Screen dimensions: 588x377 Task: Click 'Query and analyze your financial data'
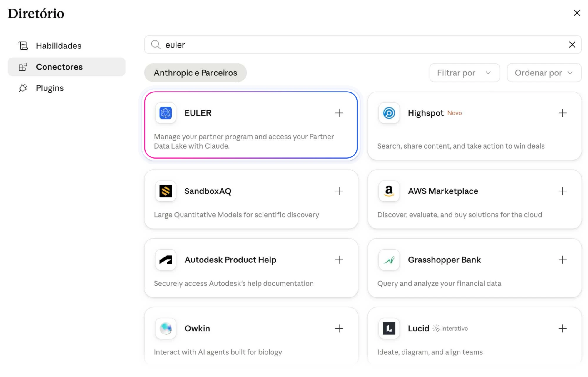click(439, 283)
